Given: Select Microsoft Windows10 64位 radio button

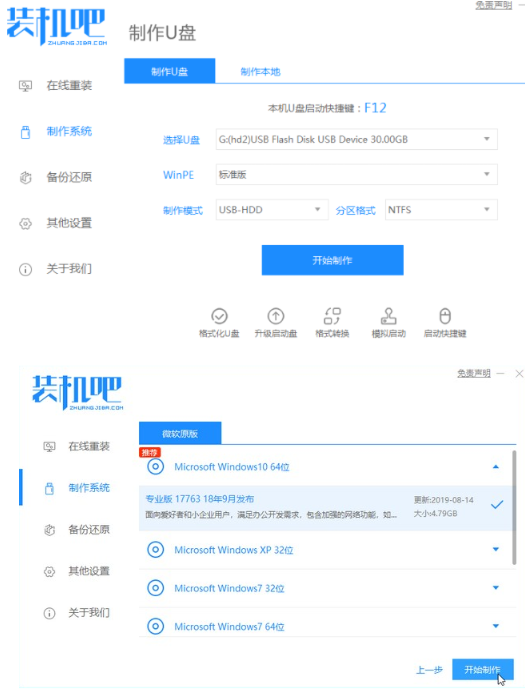Looking at the screenshot, I should (155, 467).
